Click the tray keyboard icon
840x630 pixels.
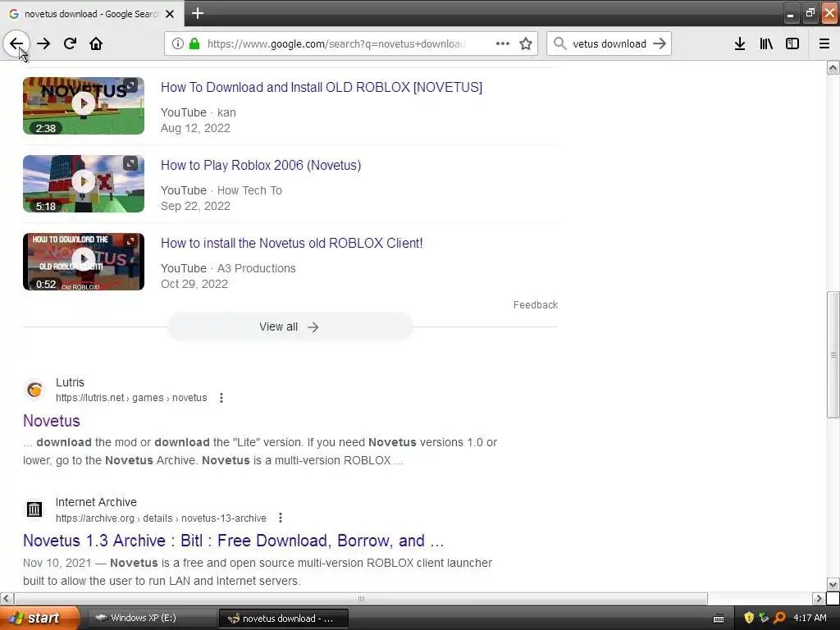719,619
